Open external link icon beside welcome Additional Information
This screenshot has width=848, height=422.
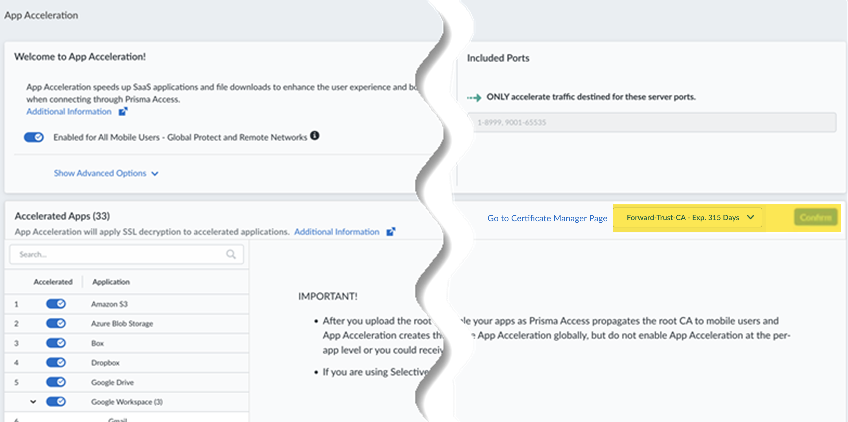[123, 112]
